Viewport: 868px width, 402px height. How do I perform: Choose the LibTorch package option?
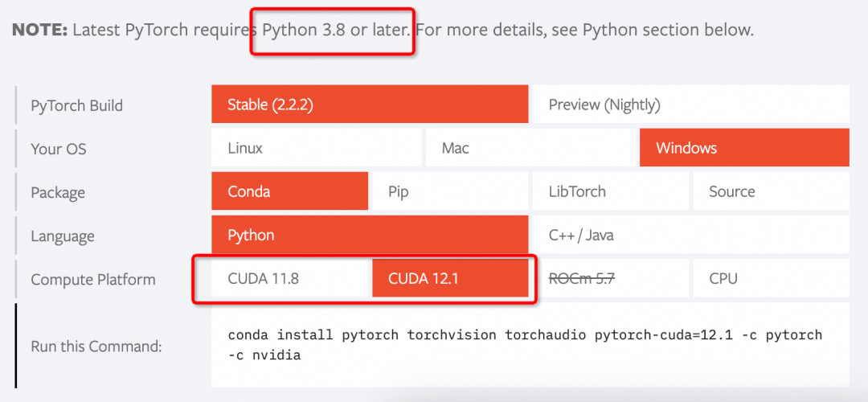click(x=611, y=191)
